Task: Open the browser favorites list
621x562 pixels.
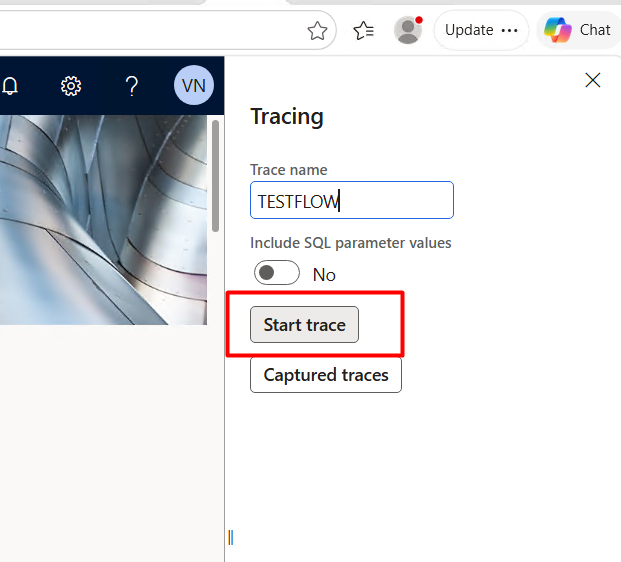Action: (364, 30)
